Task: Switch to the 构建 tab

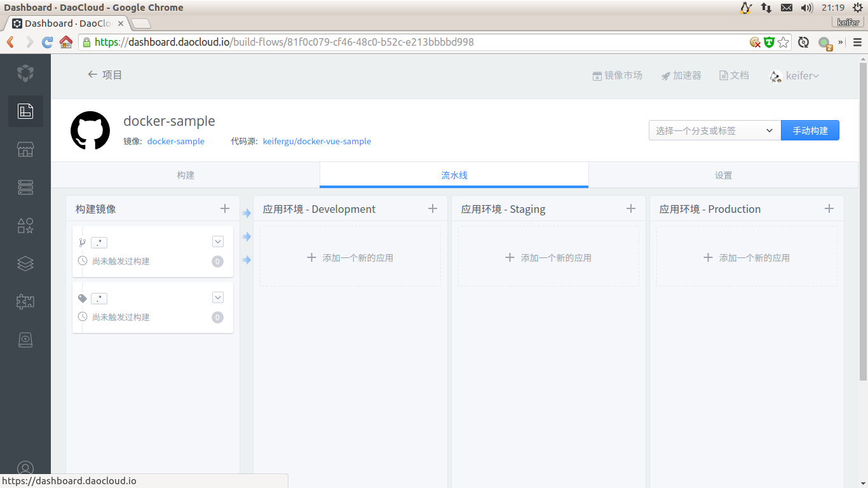Action: point(186,175)
